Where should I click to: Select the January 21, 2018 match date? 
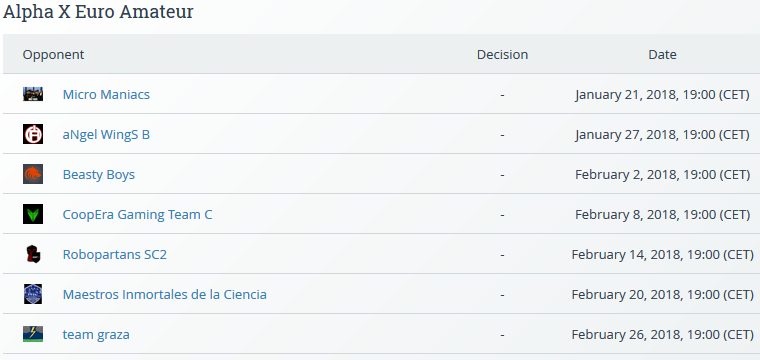click(663, 94)
